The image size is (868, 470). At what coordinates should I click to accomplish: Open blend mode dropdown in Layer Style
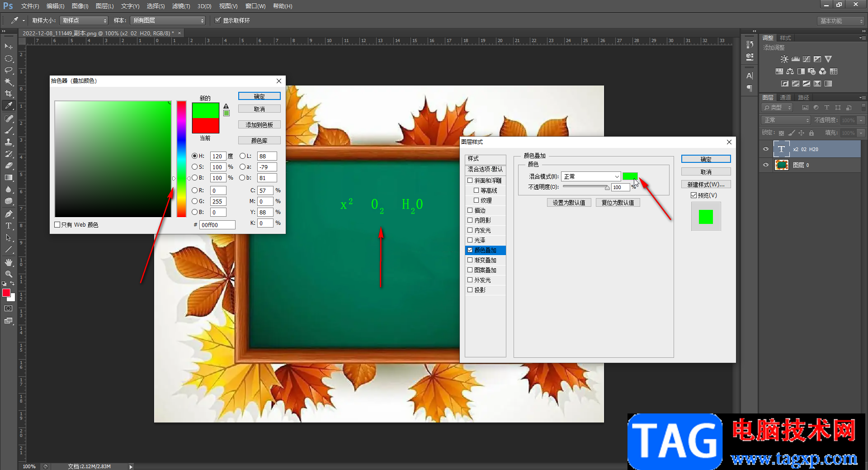coord(591,176)
